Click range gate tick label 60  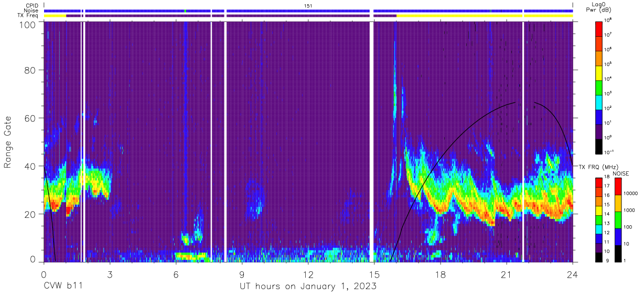31,118
